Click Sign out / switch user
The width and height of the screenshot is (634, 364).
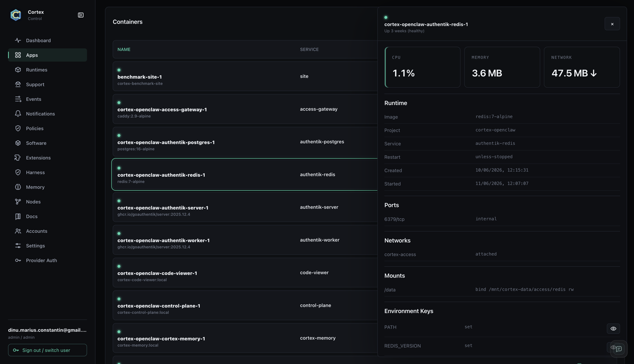tap(48, 350)
